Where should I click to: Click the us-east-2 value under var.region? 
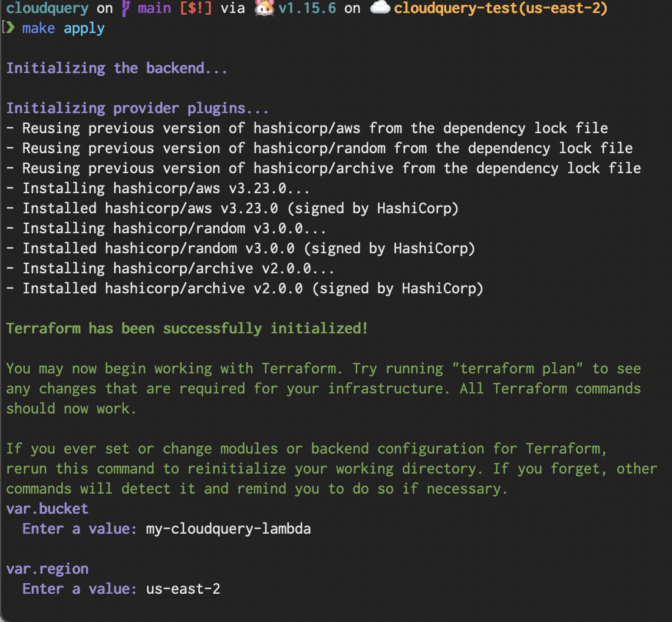(183, 589)
